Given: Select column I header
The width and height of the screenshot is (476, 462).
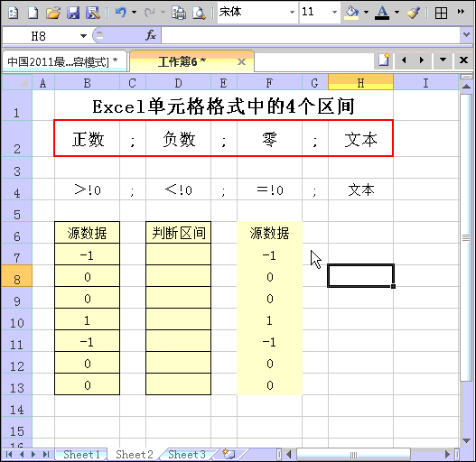Looking at the screenshot, I should click(x=426, y=83).
